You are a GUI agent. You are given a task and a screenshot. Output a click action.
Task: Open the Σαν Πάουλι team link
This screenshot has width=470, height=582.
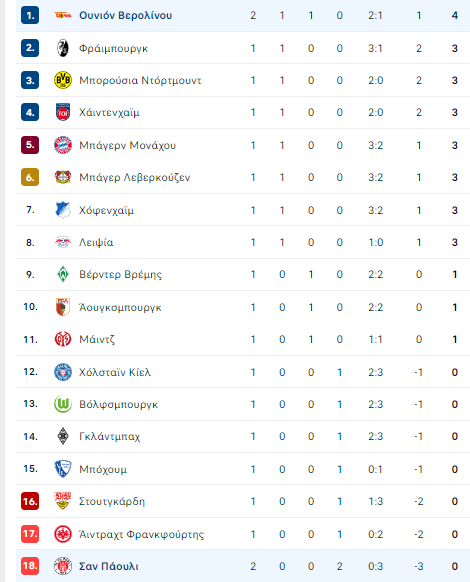(x=109, y=566)
